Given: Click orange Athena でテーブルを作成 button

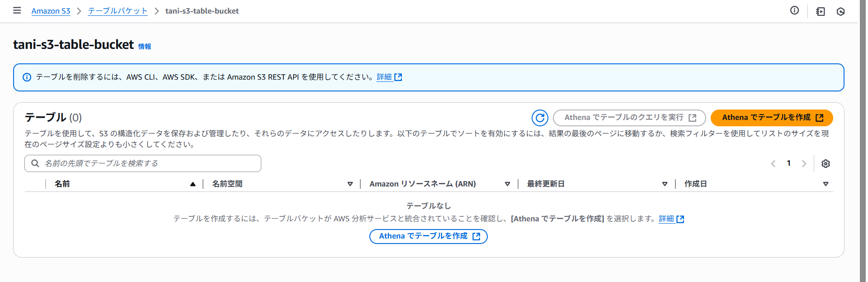Looking at the screenshot, I should click(x=771, y=118).
